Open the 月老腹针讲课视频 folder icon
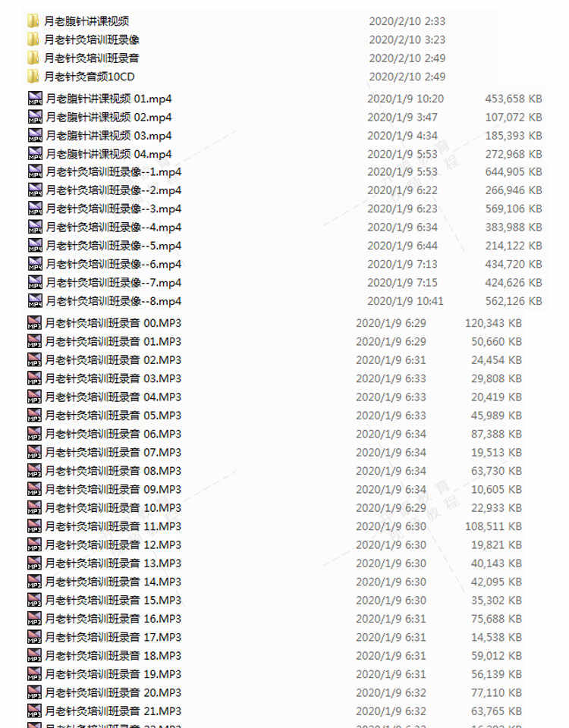569x728 pixels. coord(33,21)
